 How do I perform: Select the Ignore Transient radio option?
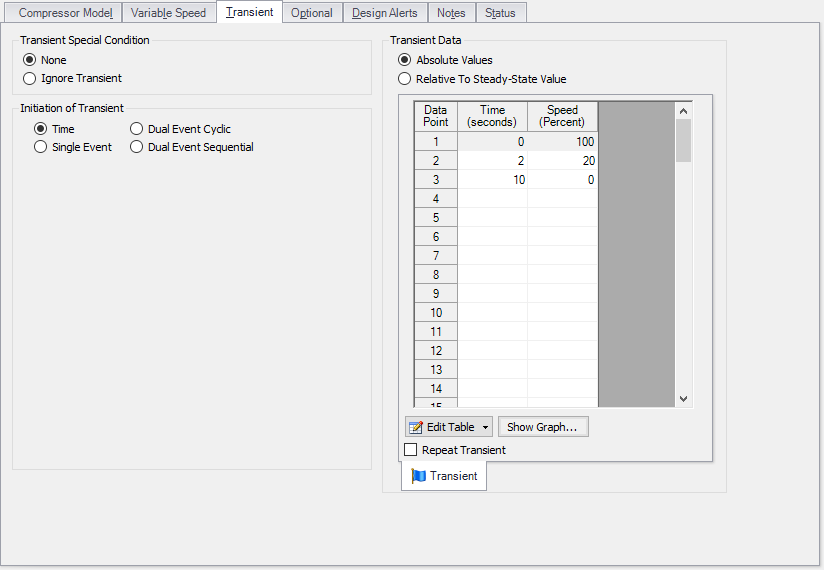pyautogui.click(x=30, y=78)
